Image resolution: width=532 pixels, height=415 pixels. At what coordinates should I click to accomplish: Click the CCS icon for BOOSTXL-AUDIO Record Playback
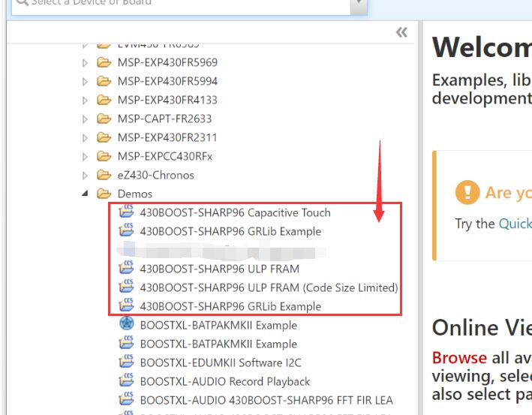(x=126, y=380)
